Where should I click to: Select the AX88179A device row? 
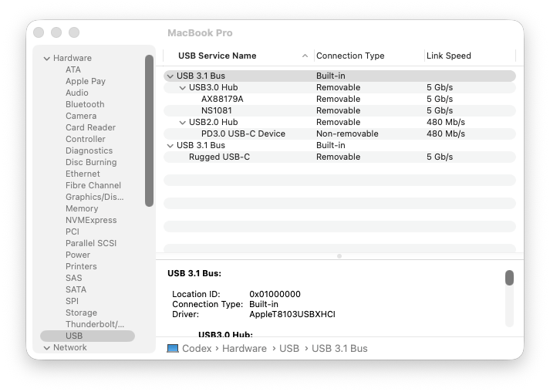tap(222, 100)
